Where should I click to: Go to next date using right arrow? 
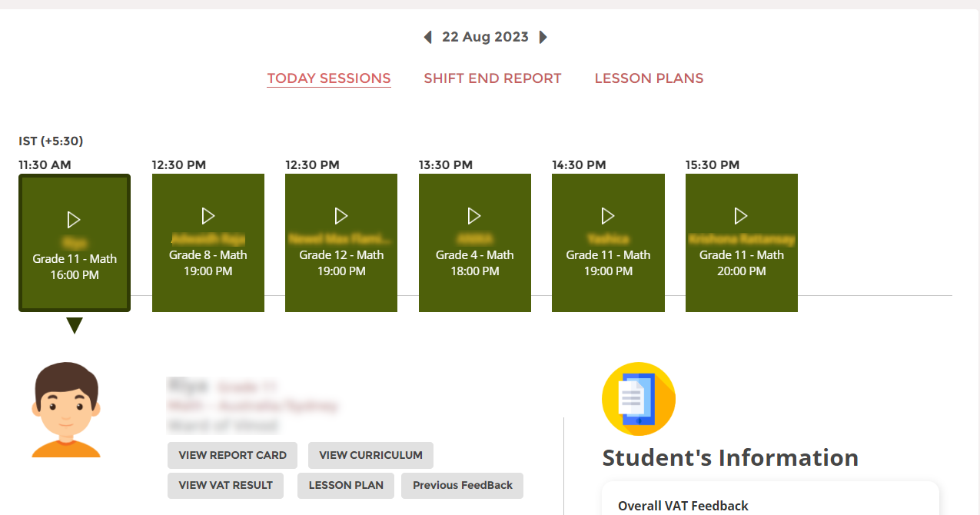coord(543,37)
